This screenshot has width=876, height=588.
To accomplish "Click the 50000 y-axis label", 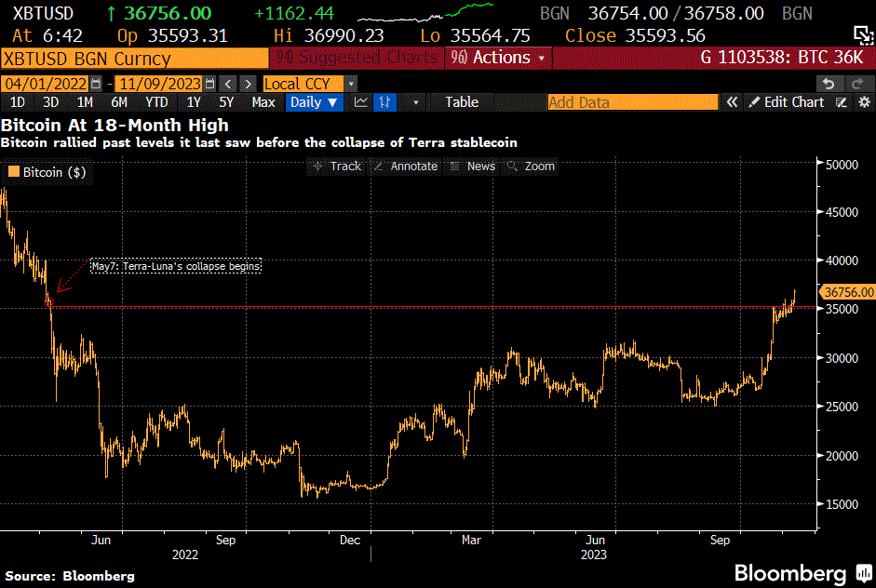I will pyautogui.click(x=842, y=165).
